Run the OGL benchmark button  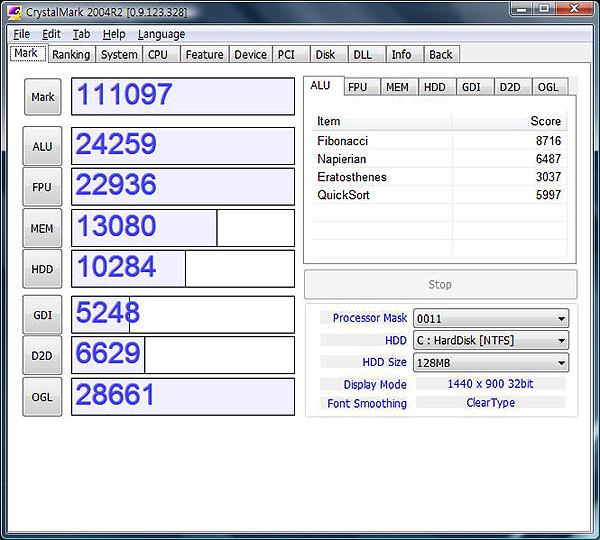pyautogui.click(x=42, y=397)
